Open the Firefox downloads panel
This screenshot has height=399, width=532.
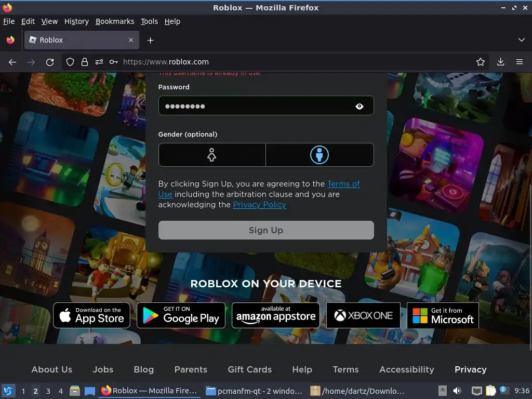tap(500, 62)
